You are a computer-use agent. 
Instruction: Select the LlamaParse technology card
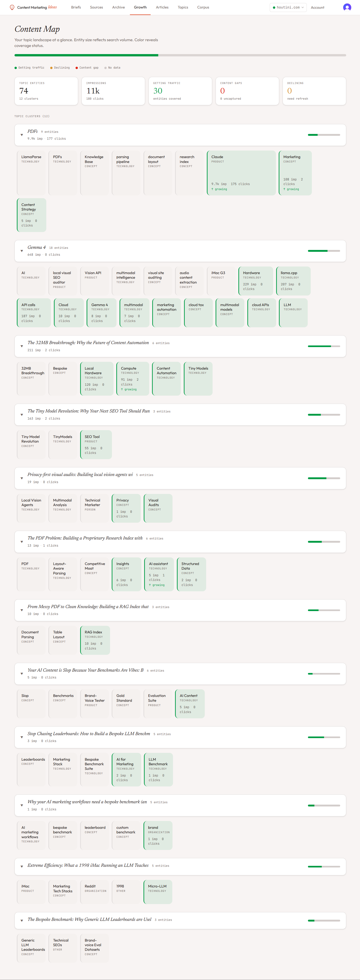(x=32, y=173)
